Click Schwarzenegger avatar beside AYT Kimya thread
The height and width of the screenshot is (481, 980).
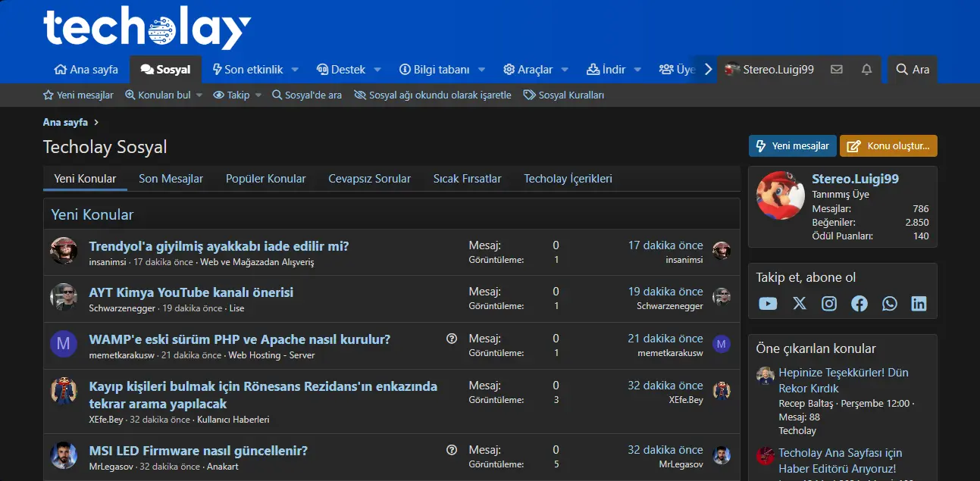[x=64, y=298]
